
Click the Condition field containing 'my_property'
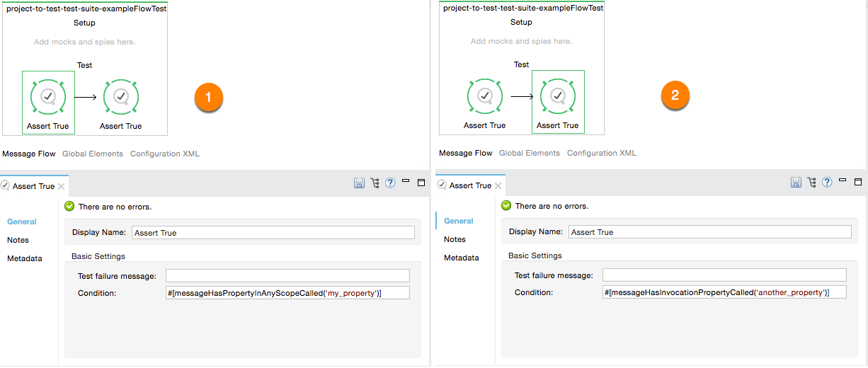(287, 293)
